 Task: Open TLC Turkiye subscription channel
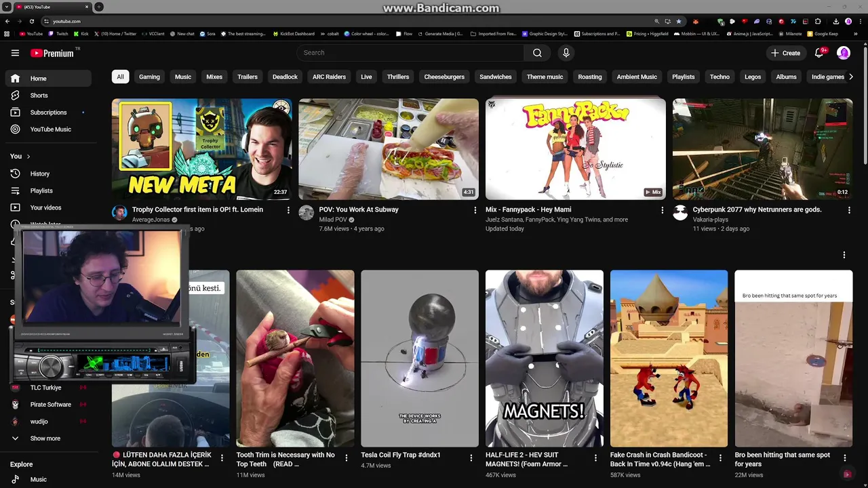[48, 388]
